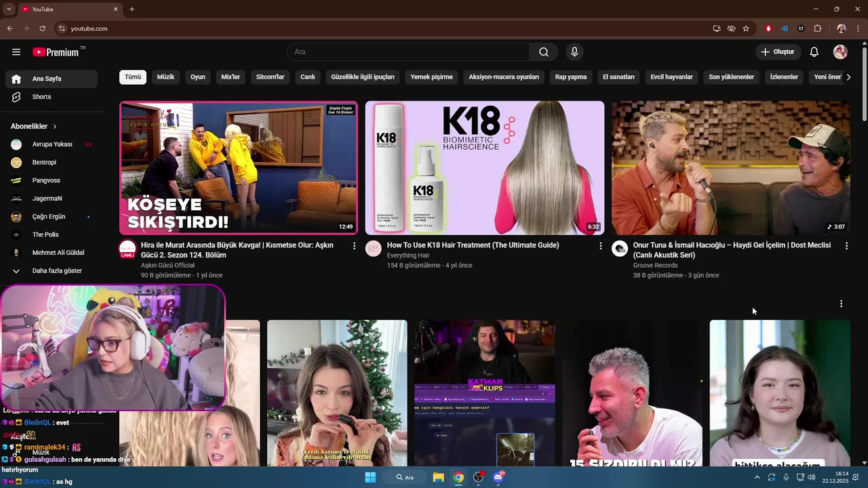This screenshot has height=488, width=868.
Task: Select the Tümü filter chip
Action: tap(133, 77)
